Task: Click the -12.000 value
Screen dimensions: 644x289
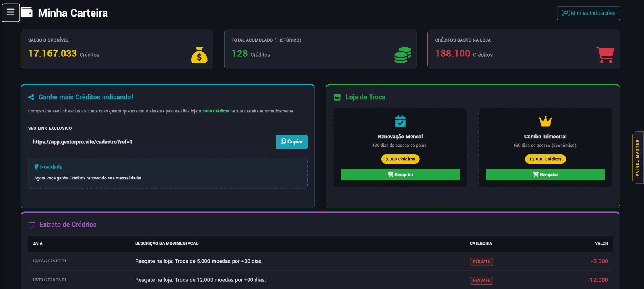Action: (x=598, y=280)
